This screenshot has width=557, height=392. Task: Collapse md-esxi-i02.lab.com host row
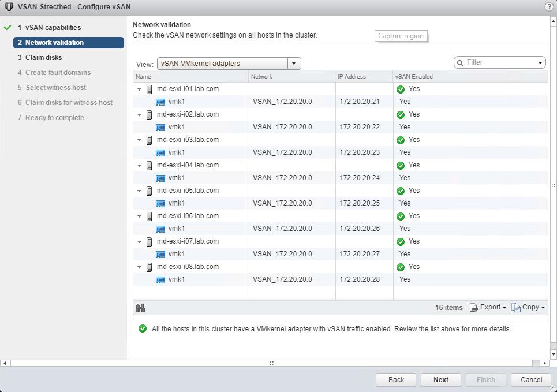click(x=139, y=115)
